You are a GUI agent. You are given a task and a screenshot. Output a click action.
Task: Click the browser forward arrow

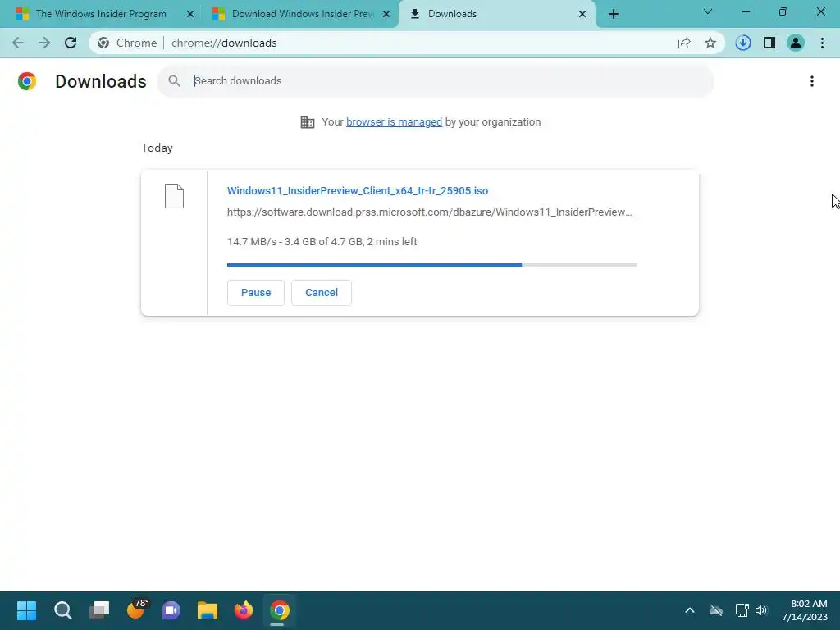pyautogui.click(x=44, y=43)
